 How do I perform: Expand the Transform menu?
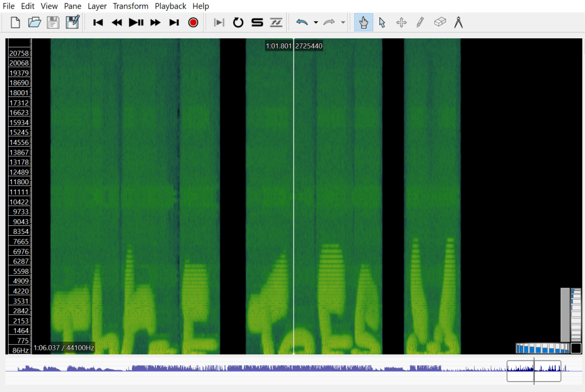point(130,6)
